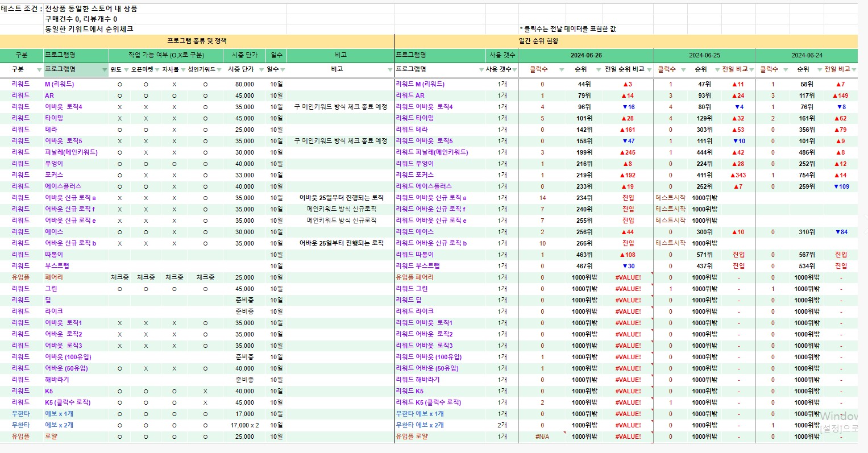The height and width of the screenshot is (453, 868).
Task: Select the 44위 rank cell
Action: click(584, 84)
